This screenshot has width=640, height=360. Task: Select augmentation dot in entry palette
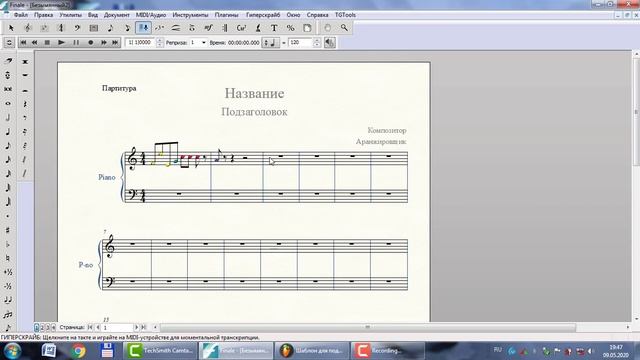point(8,216)
